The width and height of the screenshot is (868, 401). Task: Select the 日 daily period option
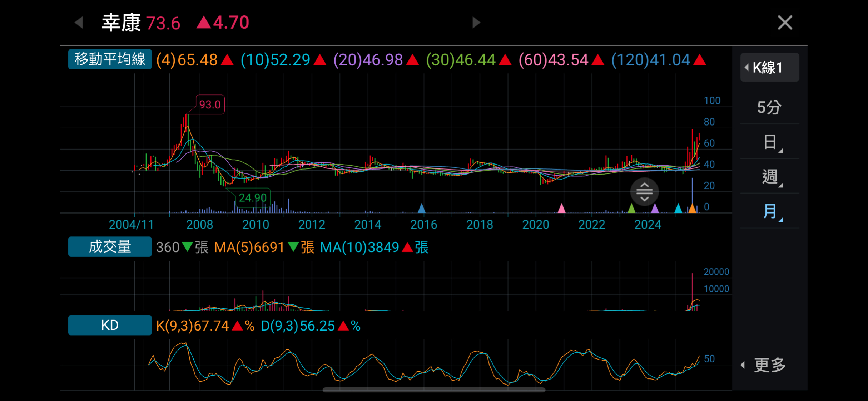click(770, 142)
